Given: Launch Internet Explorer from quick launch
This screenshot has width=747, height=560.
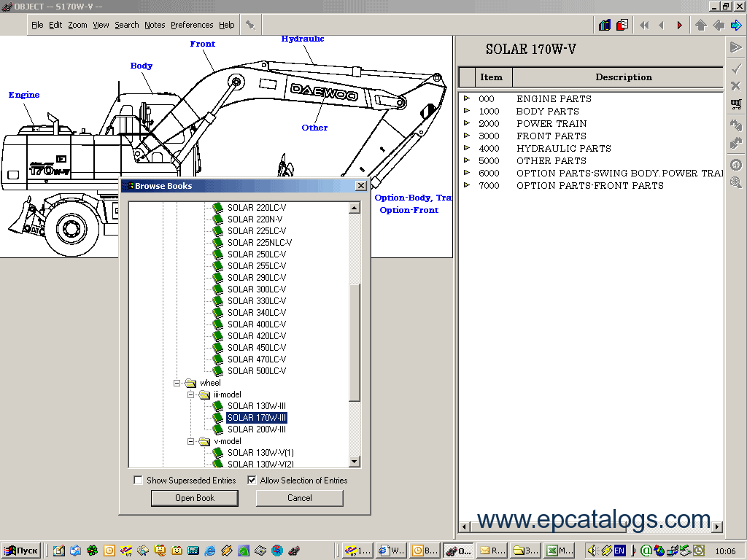Looking at the screenshot, I should click(209, 551).
